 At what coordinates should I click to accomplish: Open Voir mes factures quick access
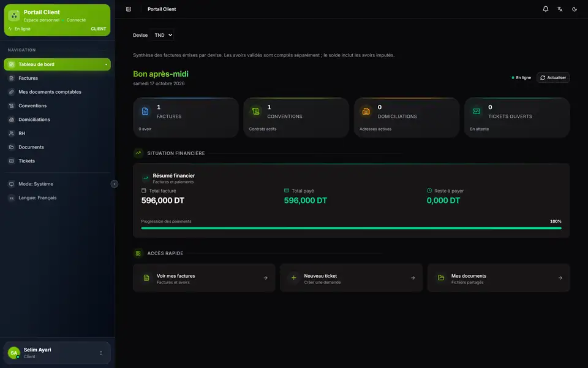[204, 278]
